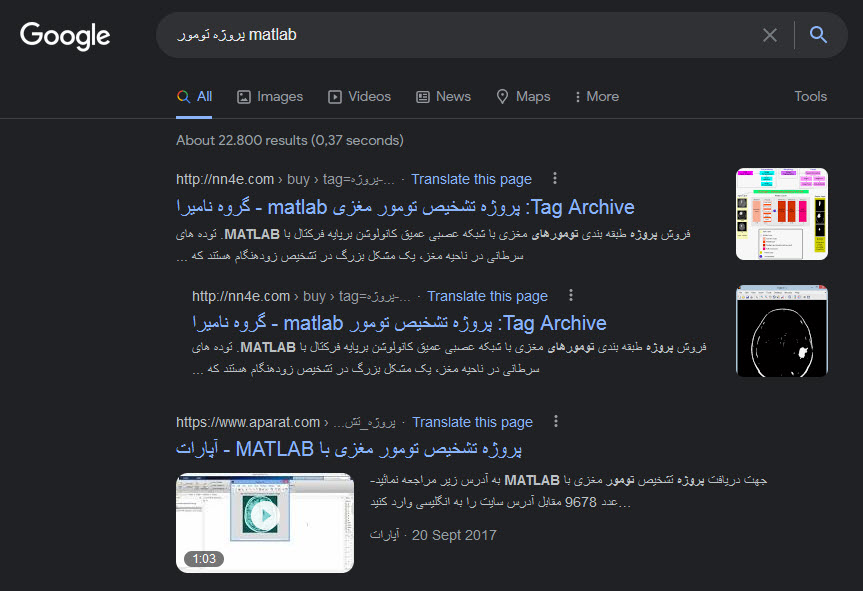Select the All results tab
Screen dimensions: 863x591
click(194, 97)
